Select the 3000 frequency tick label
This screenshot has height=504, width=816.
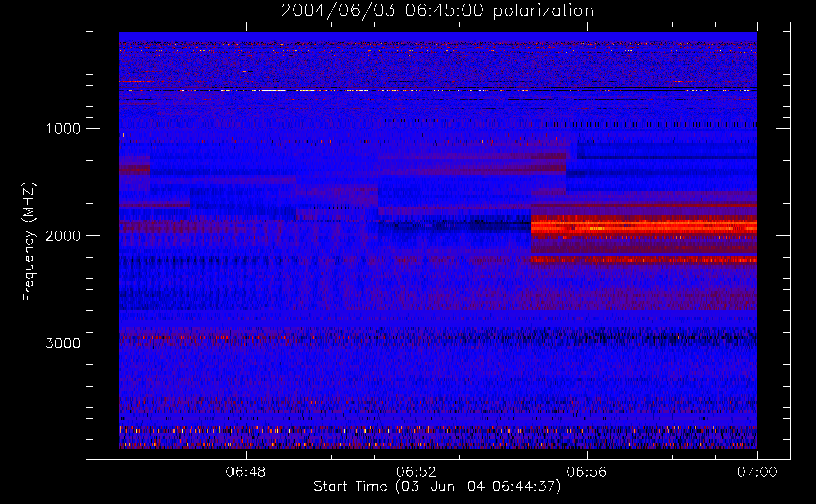63,343
